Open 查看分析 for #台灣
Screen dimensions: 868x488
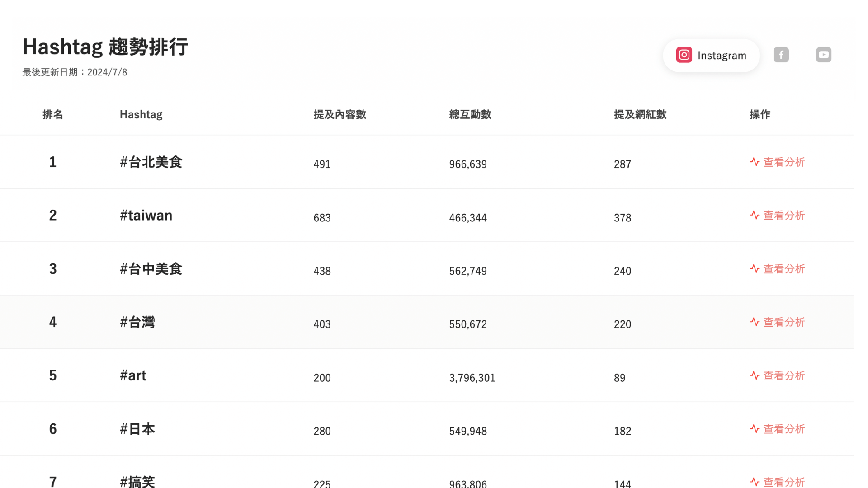coord(777,322)
